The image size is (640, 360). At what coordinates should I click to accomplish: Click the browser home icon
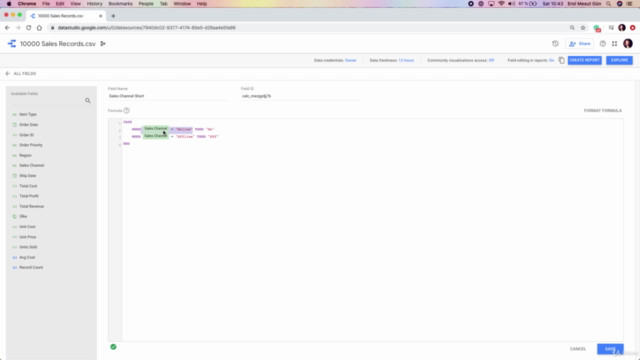click(39, 28)
